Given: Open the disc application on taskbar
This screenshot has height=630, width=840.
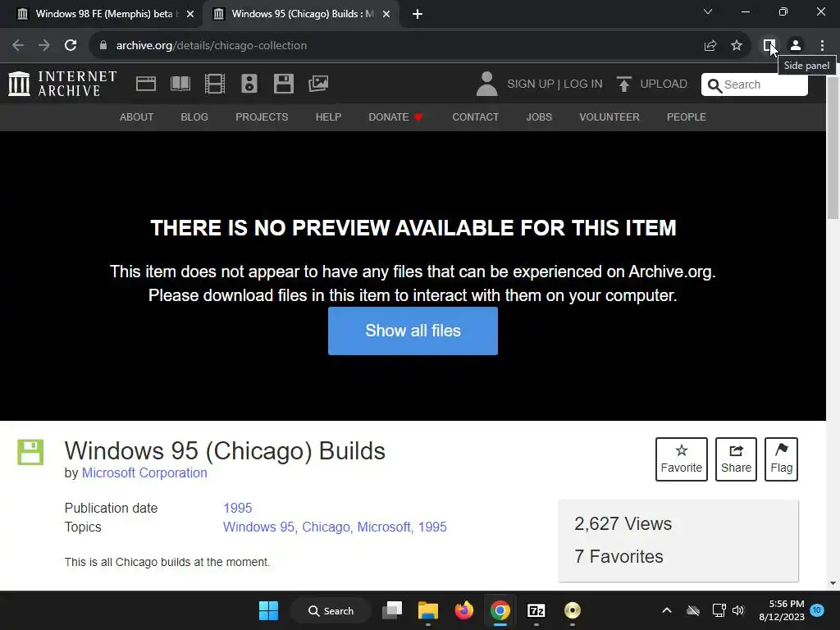Looking at the screenshot, I should click(572, 610).
